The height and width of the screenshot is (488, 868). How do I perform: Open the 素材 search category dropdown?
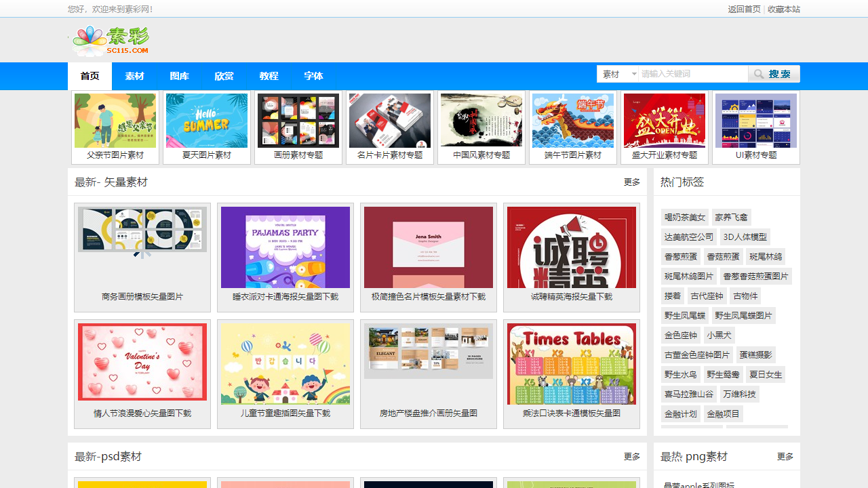coord(618,74)
